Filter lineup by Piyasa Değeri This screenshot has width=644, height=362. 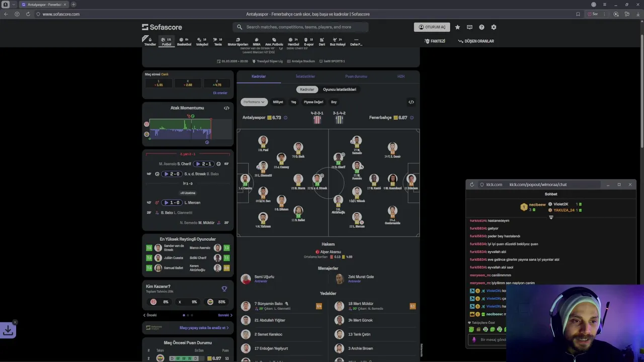313,102
